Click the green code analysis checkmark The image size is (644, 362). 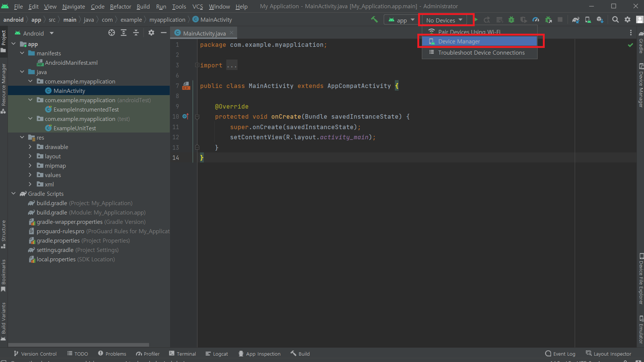(631, 45)
